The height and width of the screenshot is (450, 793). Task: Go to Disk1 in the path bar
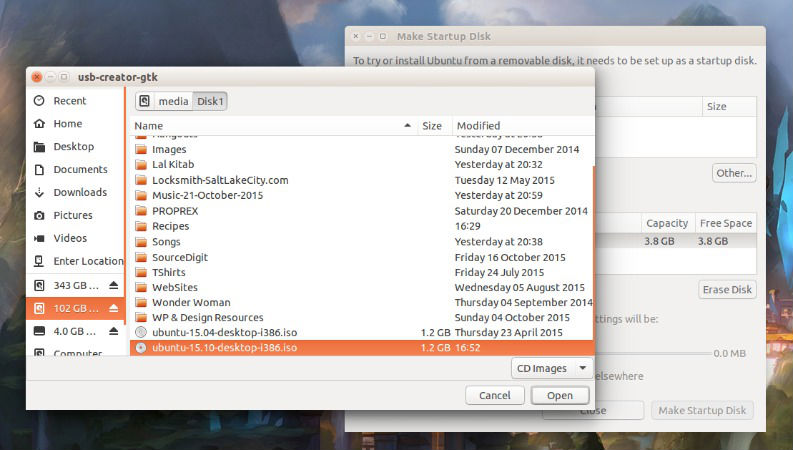tap(210, 101)
